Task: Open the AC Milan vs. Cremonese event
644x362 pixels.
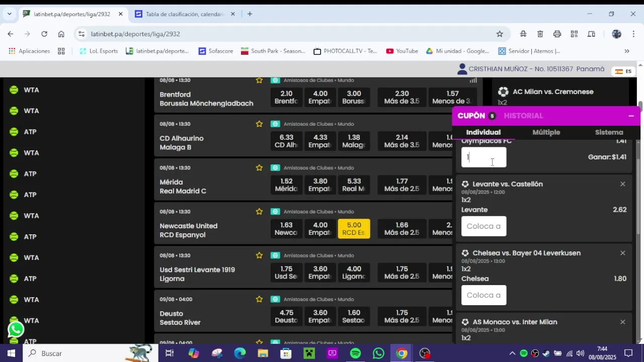Action: pyautogui.click(x=553, y=92)
